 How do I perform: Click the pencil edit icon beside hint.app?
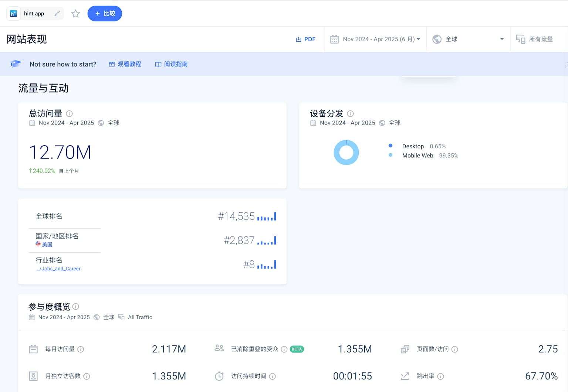(57, 14)
